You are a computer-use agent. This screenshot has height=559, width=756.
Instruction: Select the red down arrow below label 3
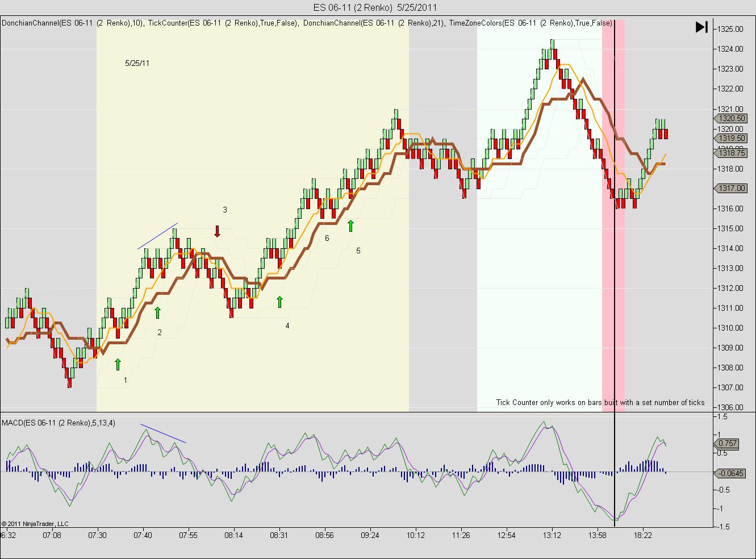point(217,231)
